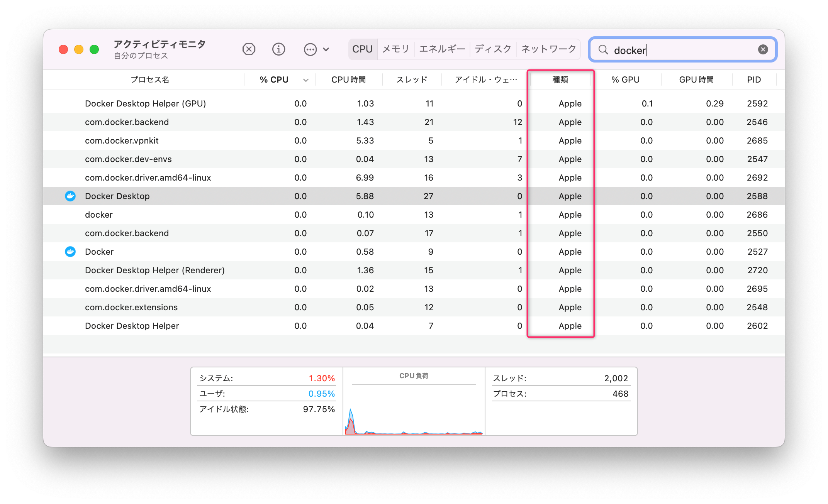Click the magnifying glass search icon
The height and width of the screenshot is (504, 828).
pos(603,49)
